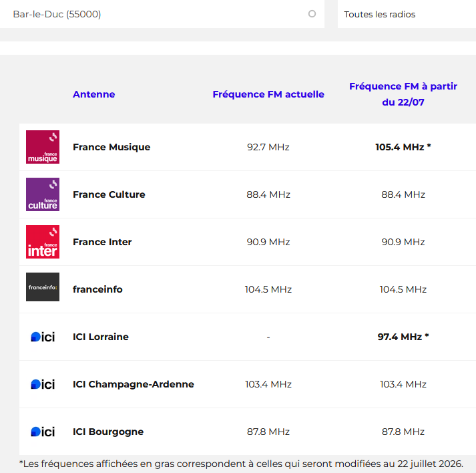
Task: Click the ici logo beside ICI Champagne-Ardenne
Action: click(43, 384)
